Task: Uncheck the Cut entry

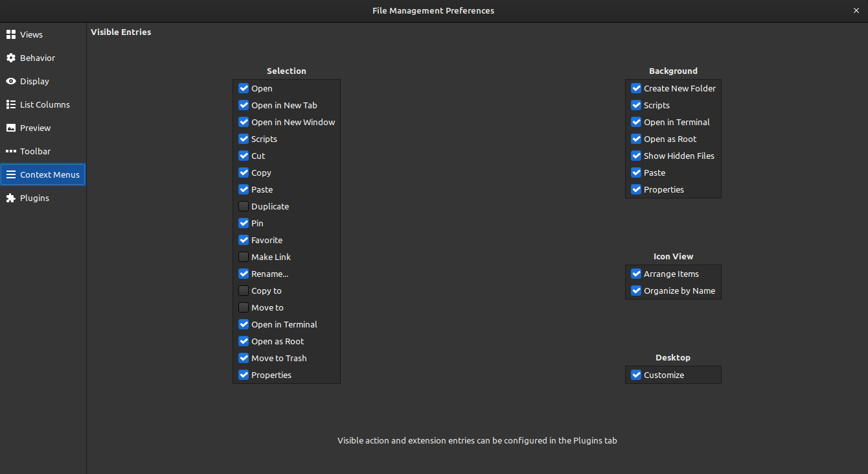Action: [244, 156]
